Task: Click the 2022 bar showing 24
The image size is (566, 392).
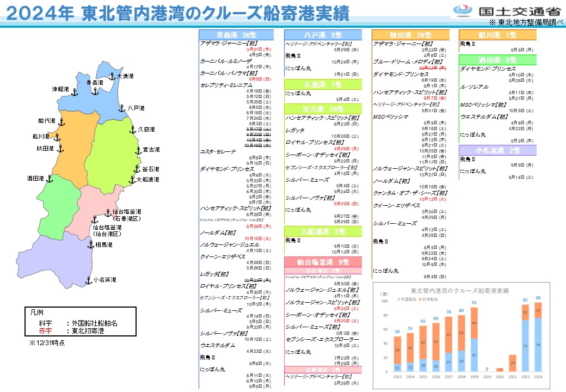Action: pyautogui.click(x=513, y=363)
